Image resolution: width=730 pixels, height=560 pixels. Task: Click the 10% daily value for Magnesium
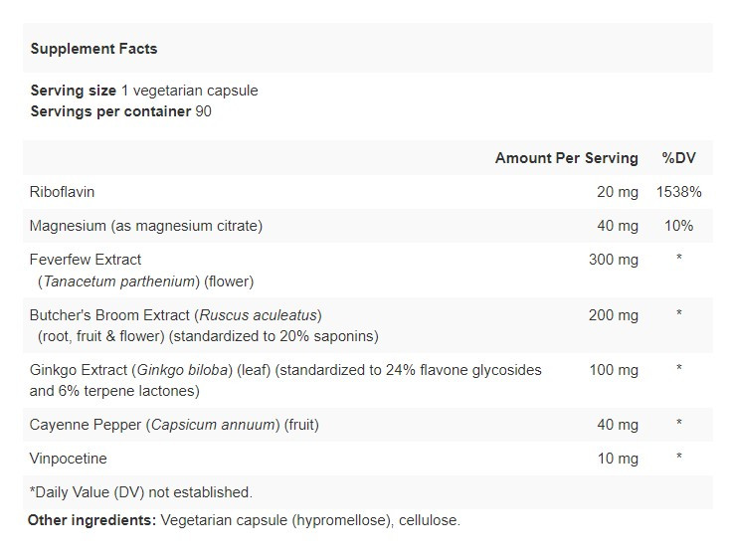coord(678,226)
